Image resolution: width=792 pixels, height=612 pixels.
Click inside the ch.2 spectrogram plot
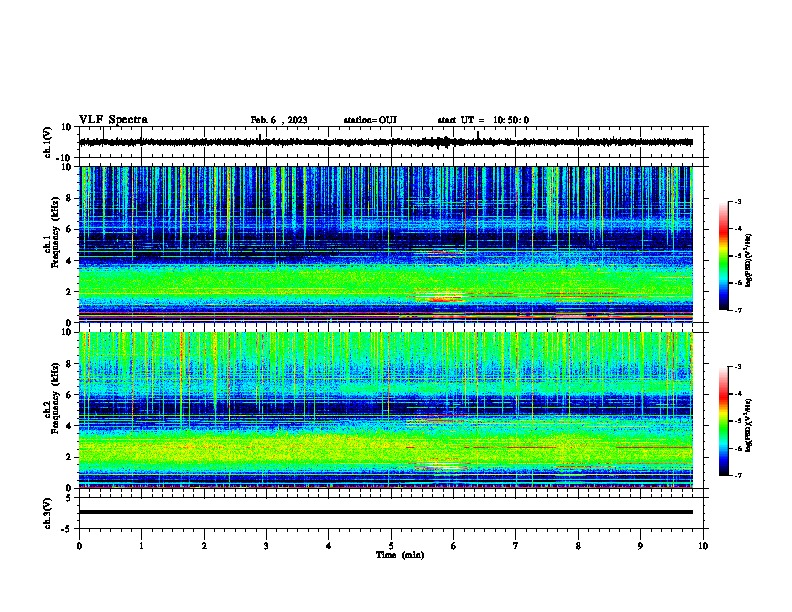tap(386, 410)
